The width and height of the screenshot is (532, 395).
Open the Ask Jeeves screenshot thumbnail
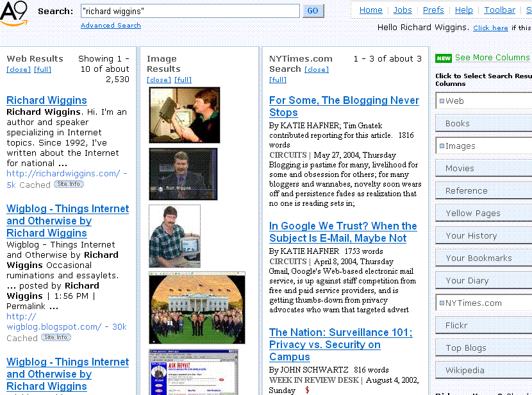(194, 372)
